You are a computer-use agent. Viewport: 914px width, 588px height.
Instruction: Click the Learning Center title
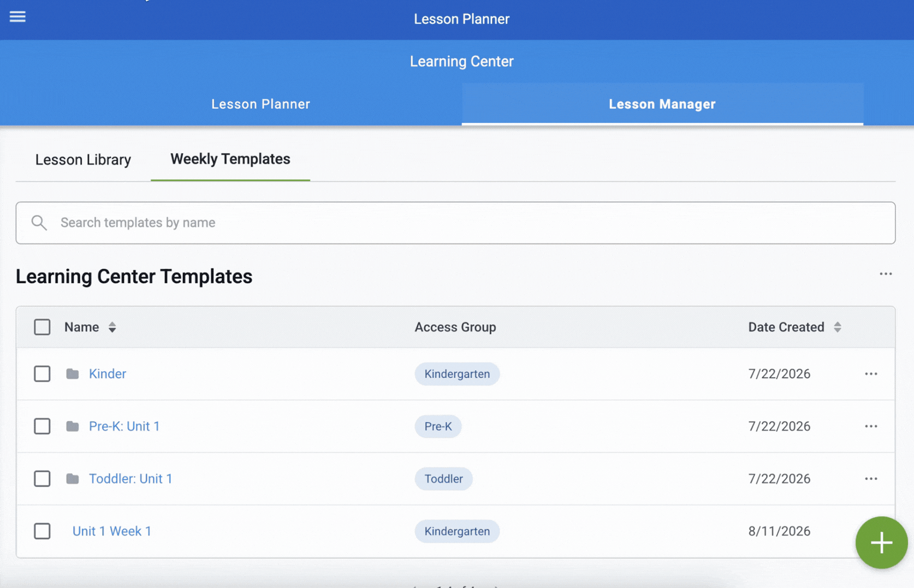click(x=461, y=61)
